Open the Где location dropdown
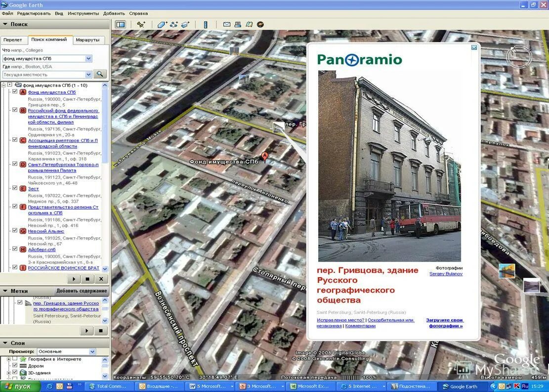The image size is (549, 392). pos(88,74)
